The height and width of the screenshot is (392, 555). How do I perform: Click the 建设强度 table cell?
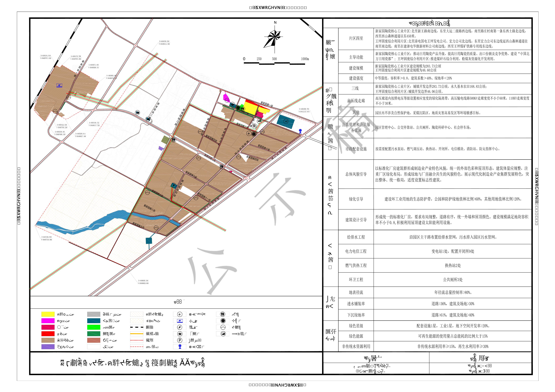(356, 78)
